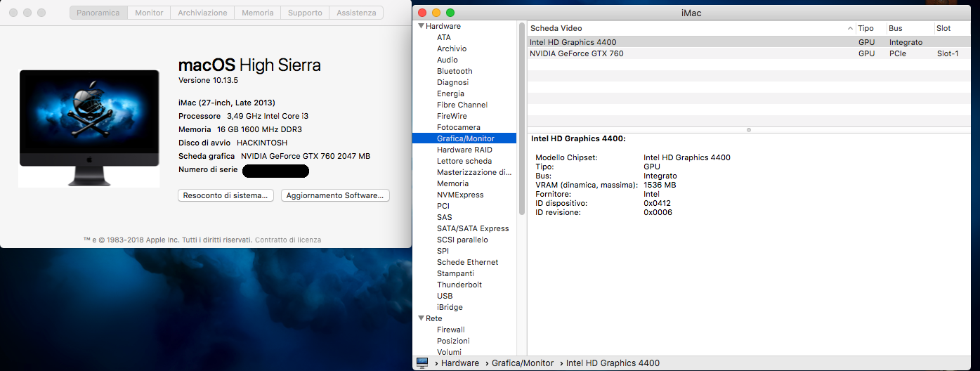The height and width of the screenshot is (371, 980).
Task: Click the Slot column header
Action: pos(953,28)
